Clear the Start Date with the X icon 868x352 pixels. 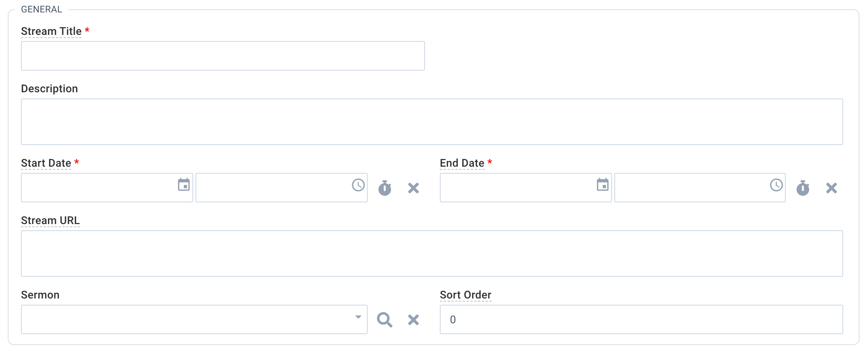413,188
